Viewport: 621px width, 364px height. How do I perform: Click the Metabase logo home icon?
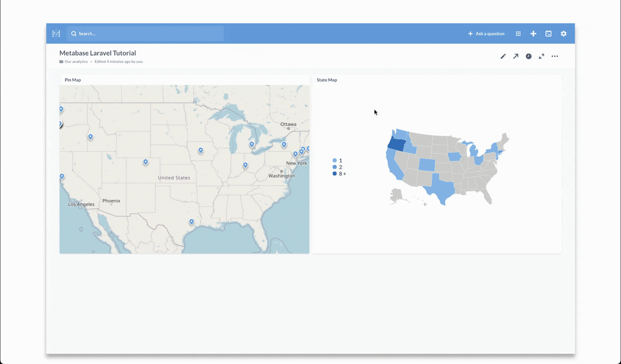point(56,34)
